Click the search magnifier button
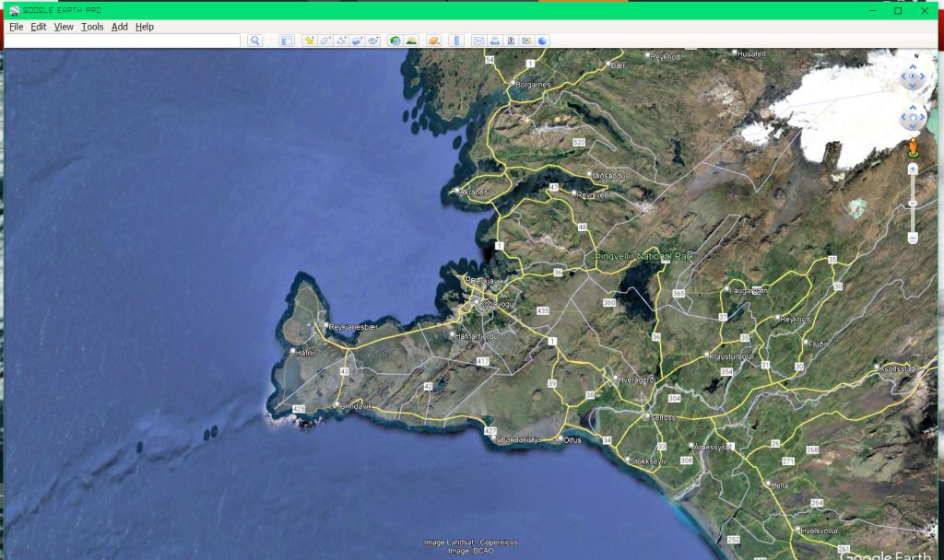Viewport: 944px width, 560px height. (x=255, y=41)
